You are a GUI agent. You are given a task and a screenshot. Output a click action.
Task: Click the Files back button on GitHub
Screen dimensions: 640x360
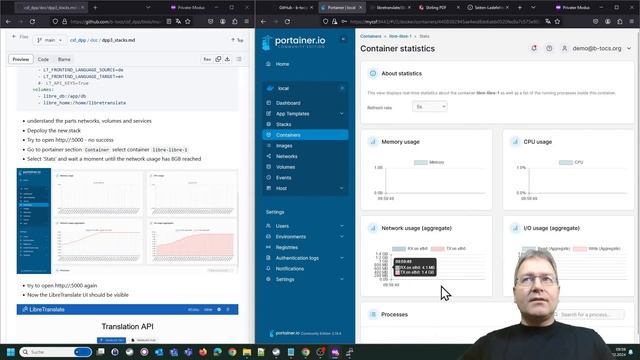pyautogui.click(x=20, y=37)
